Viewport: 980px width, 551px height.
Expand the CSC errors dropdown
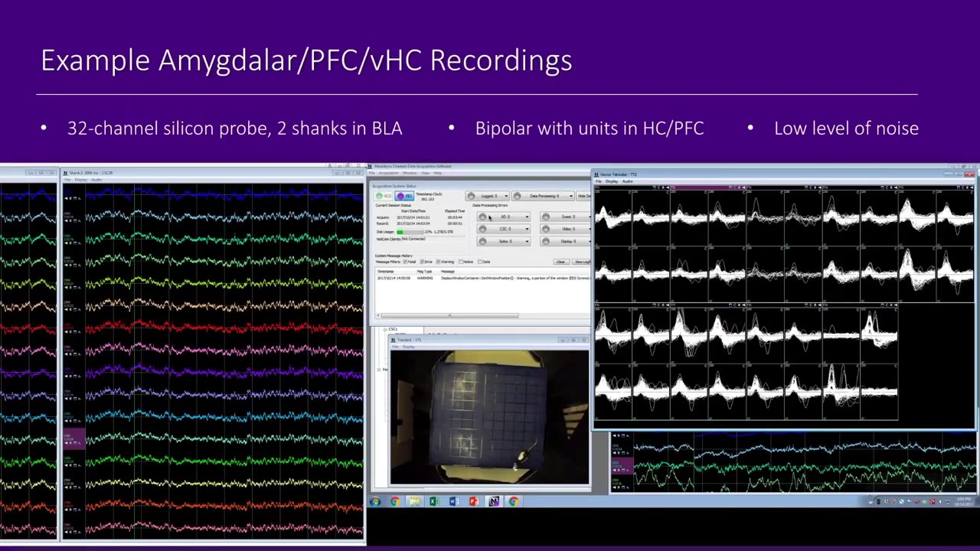coord(504,229)
